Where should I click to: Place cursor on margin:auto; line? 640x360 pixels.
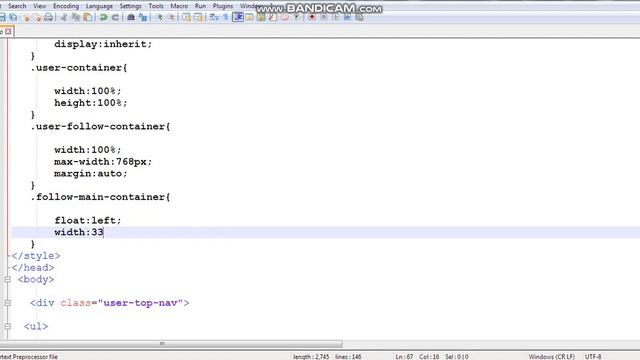(x=91, y=173)
